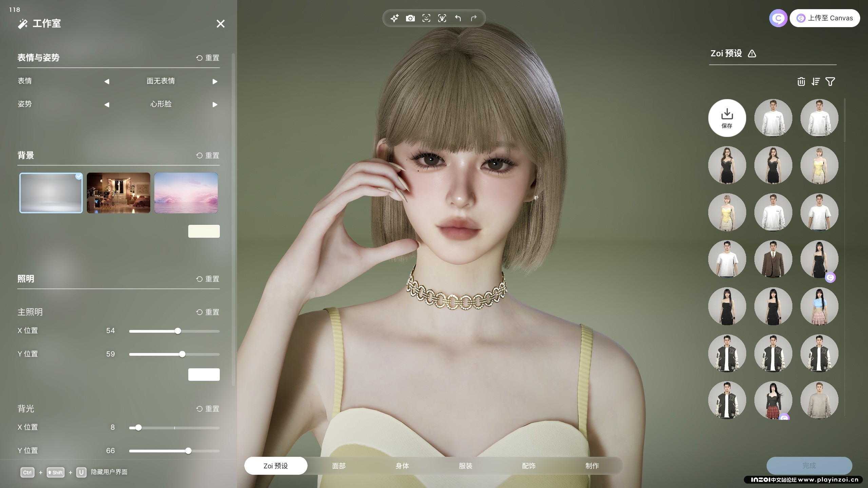This screenshot has height=488, width=868.
Task: Click the body capture frame icon
Action: pos(442,18)
